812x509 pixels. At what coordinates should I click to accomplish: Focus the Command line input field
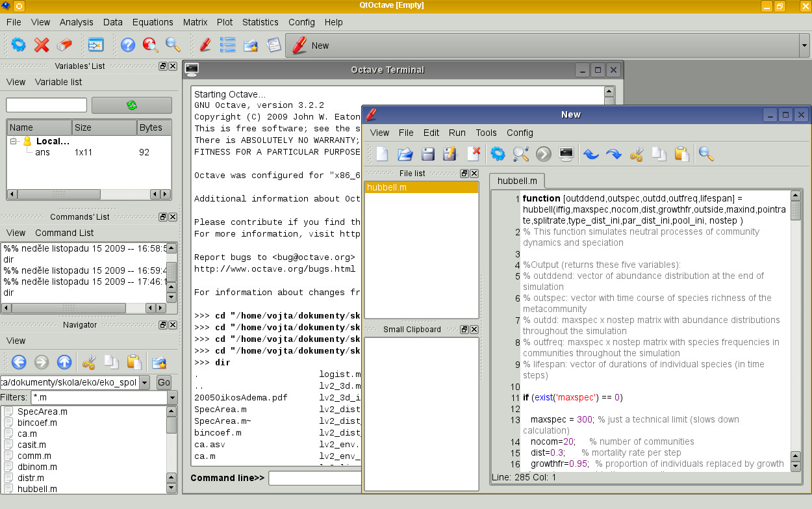tap(314, 478)
